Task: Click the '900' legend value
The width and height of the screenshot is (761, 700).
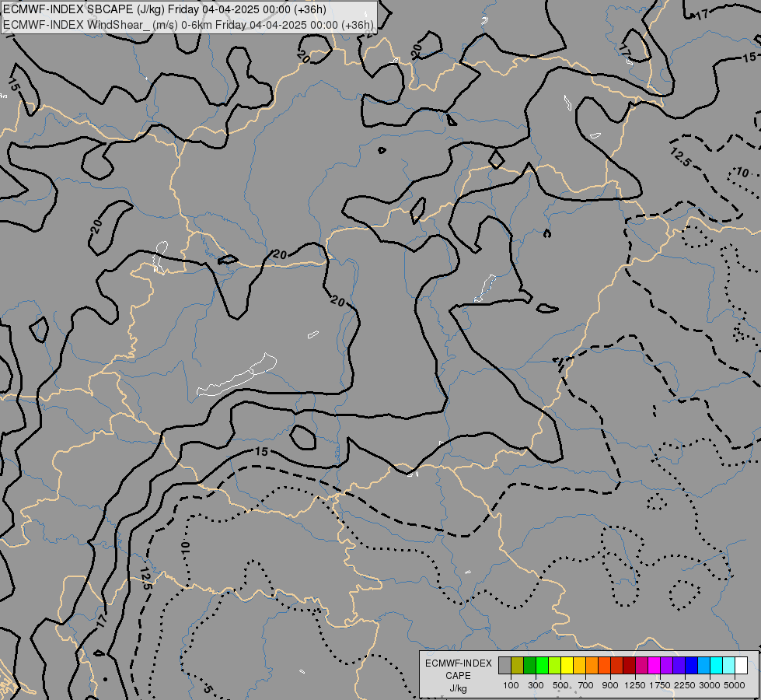Action: click(x=610, y=685)
